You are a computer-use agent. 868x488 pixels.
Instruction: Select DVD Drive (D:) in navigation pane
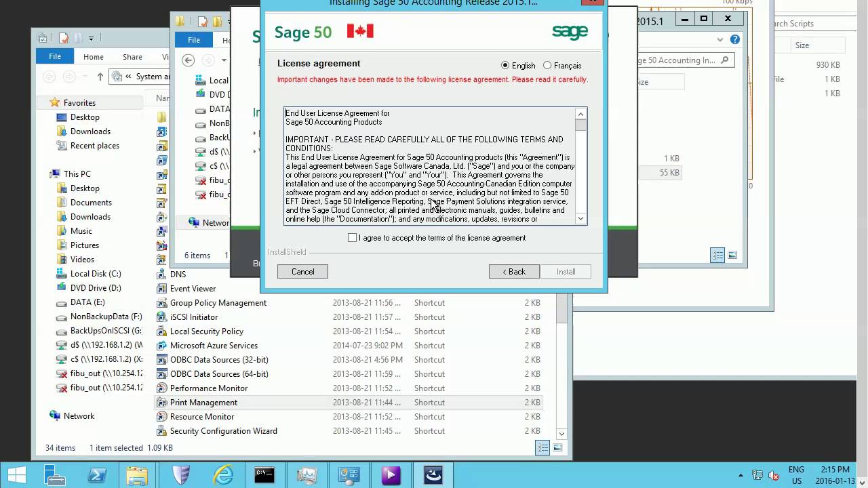tap(96, 288)
